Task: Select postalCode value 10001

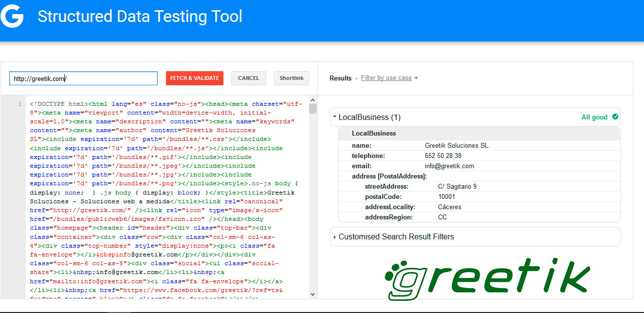Action: (x=447, y=197)
